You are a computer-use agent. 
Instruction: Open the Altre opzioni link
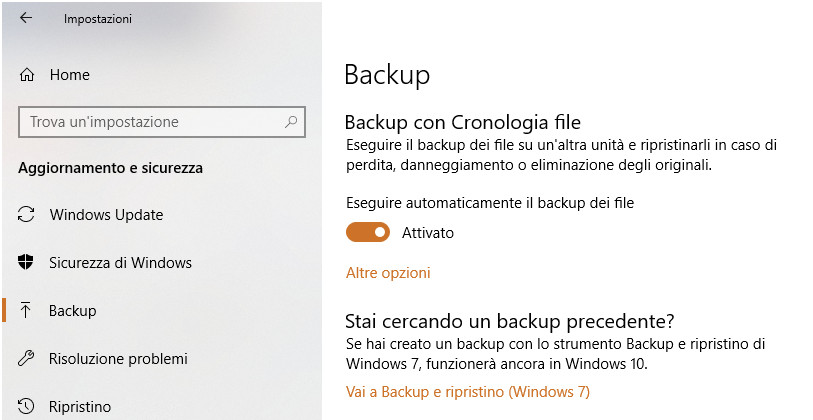[x=388, y=273]
